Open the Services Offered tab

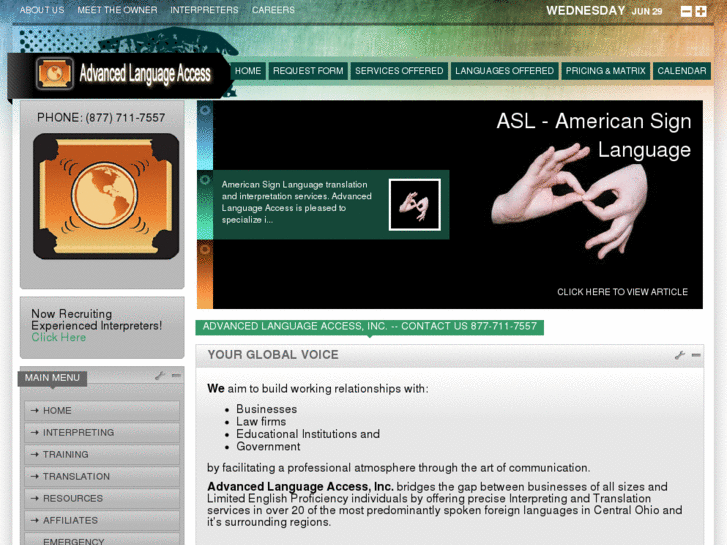tap(399, 71)
